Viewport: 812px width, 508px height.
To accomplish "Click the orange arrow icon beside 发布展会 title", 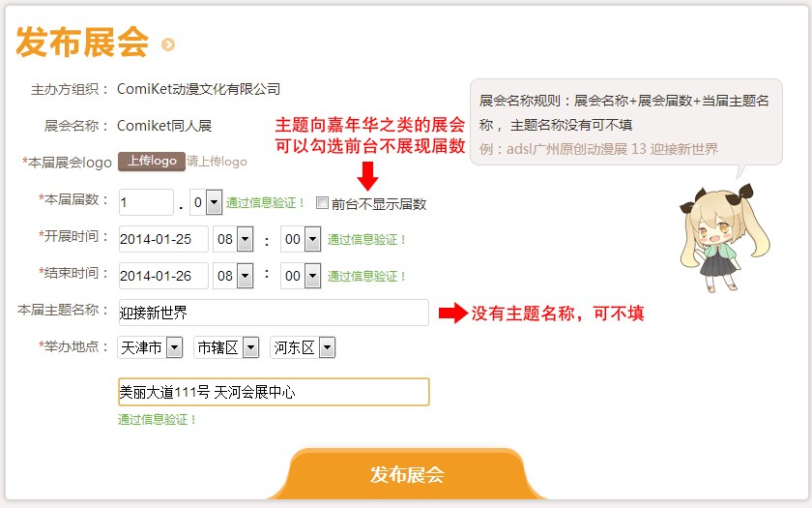I will (168, 45).
